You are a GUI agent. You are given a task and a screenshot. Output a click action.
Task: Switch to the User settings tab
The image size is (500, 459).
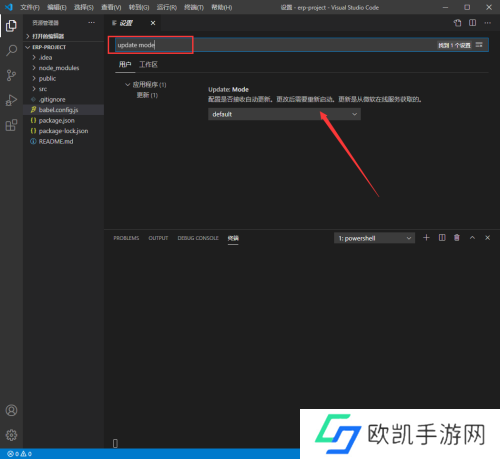[x=125, y=64]
